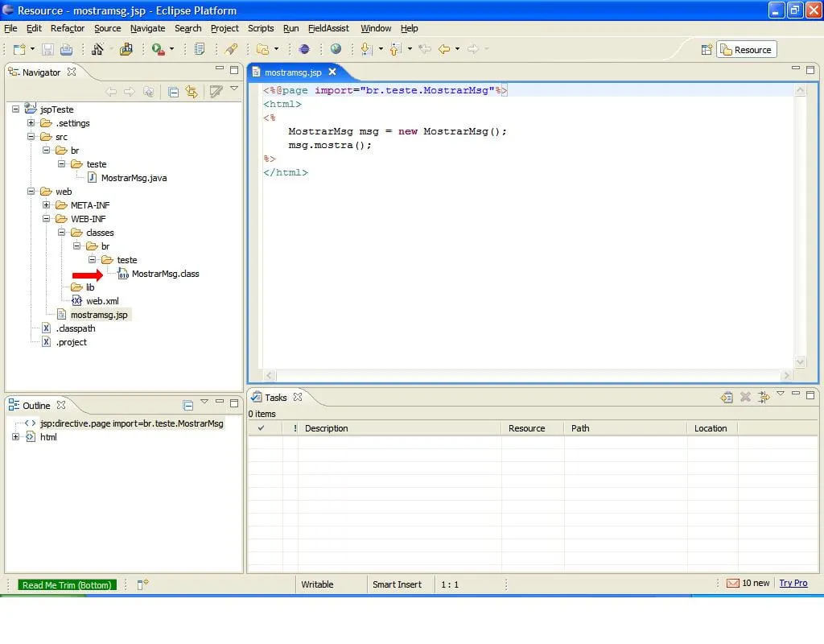The height and width of the screenshot is (644, 824).
Task: Click the External Tools run icon
Action: (x=159, y=49)
